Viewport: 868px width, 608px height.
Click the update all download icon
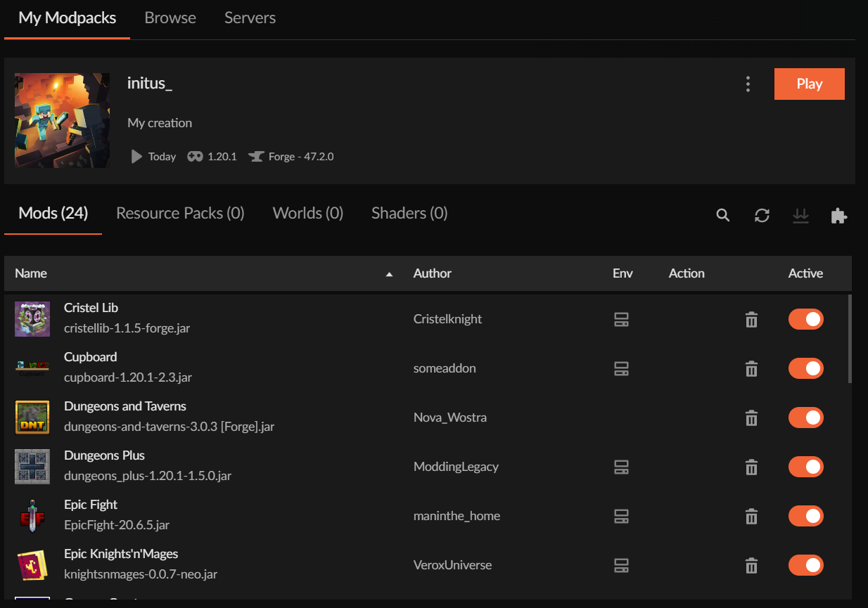[800, 215]
